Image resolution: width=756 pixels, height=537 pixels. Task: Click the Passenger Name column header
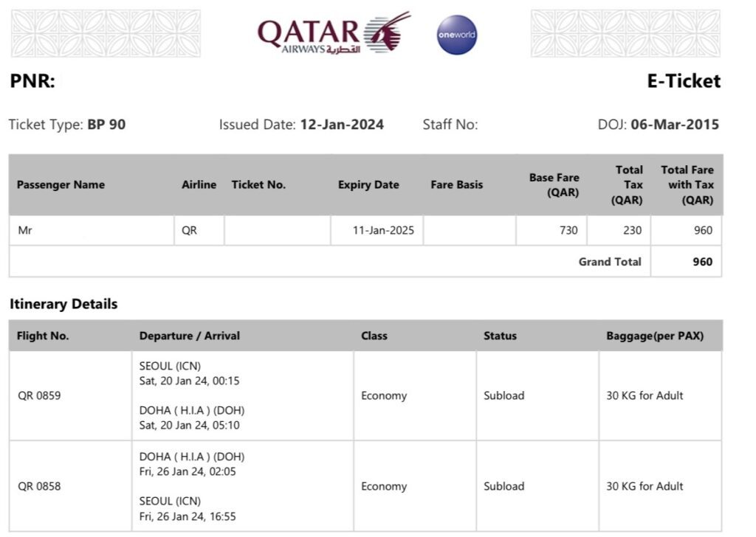click(x=61, y=185)
